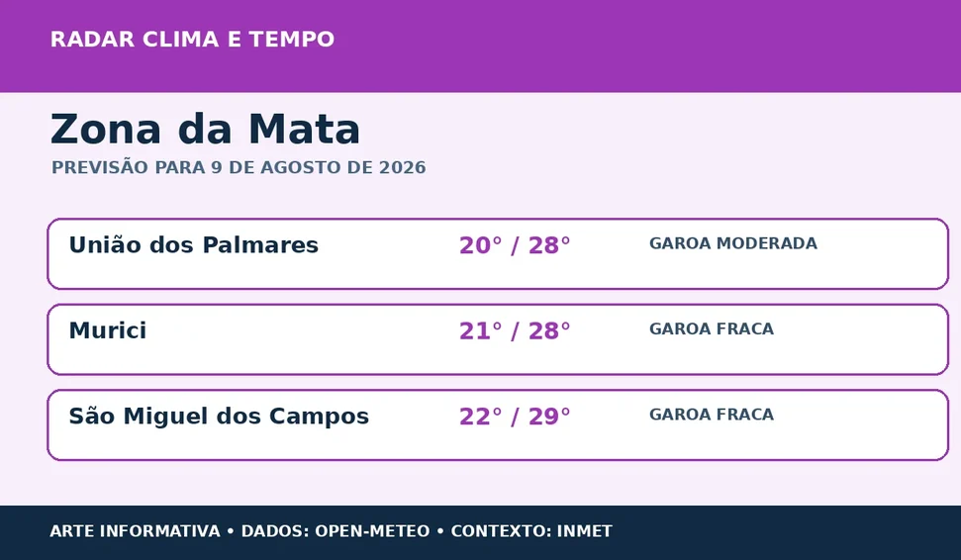Click the ARTE INFORMATIVA footer text
The height and width of the screenshot is (560, 961).
click(135, 531)
